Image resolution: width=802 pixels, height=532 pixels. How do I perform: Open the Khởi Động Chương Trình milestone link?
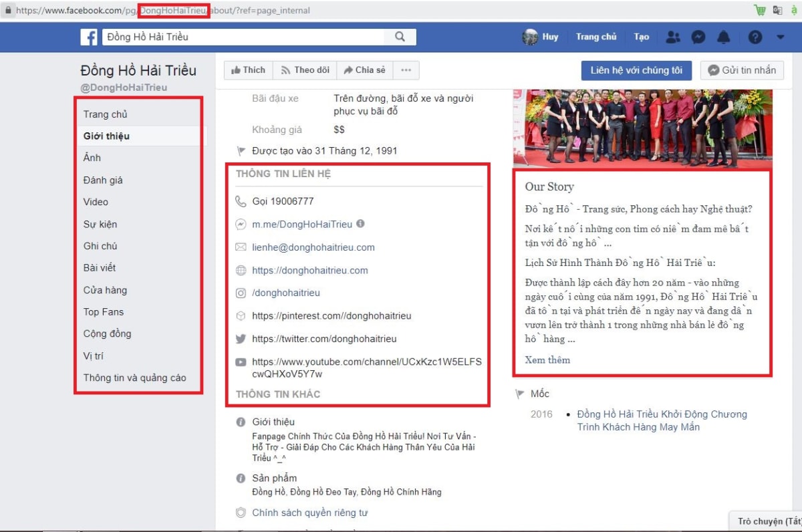click(662, 420)
